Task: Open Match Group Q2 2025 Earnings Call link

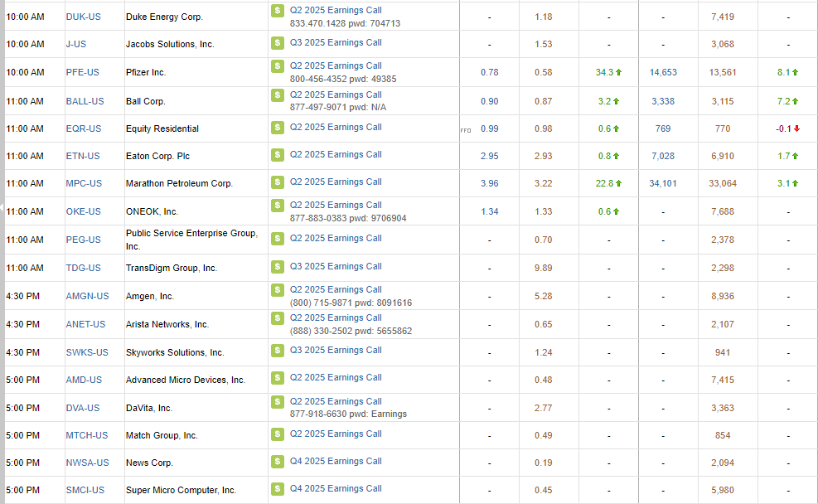Action: [336, 434]
